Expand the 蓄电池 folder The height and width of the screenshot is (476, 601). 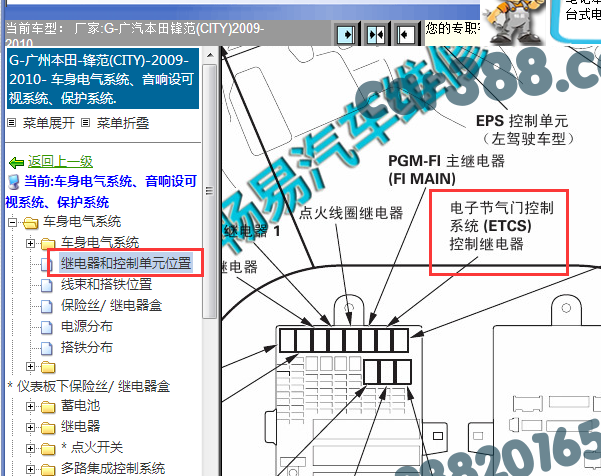pyautogui.click(x=31, y=406)
